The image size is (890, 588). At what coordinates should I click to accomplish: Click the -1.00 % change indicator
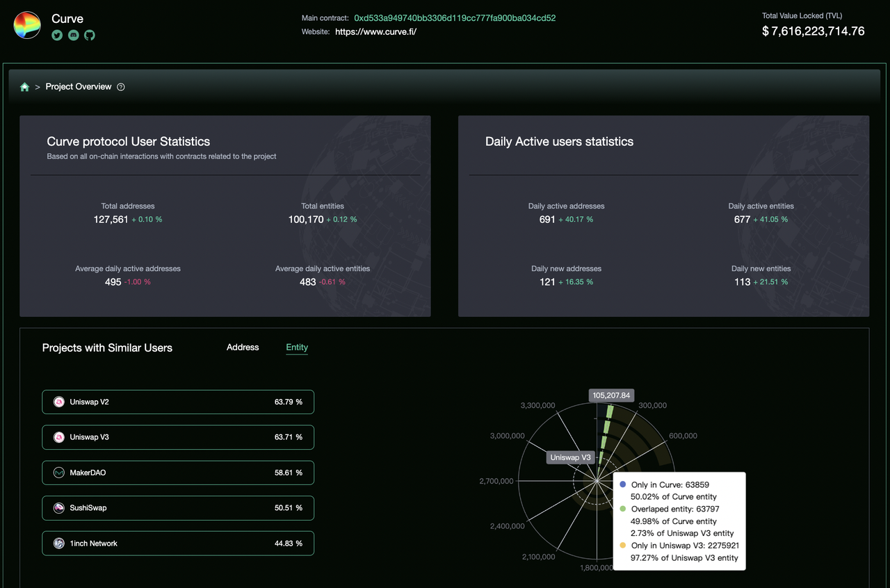(x=138, y=282)
